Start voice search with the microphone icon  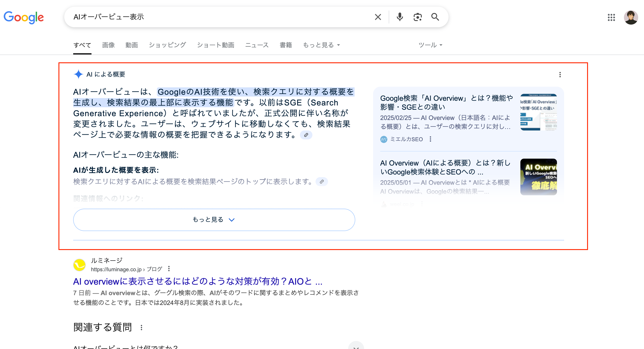click(400, 17)
